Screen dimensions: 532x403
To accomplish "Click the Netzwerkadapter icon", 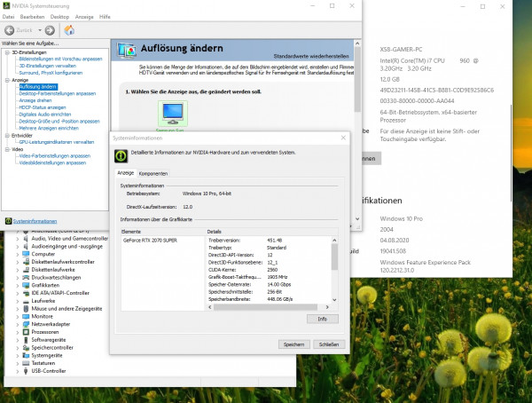I will [26, 324].
